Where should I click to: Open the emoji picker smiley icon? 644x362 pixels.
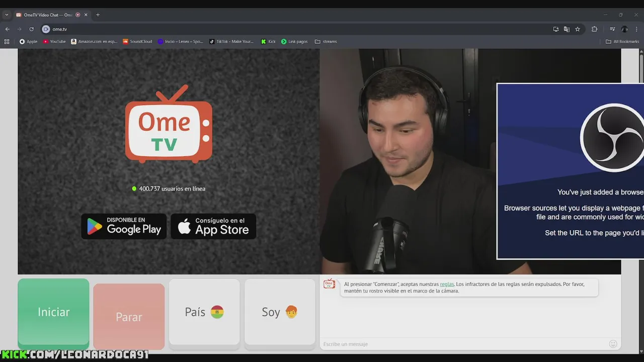pyautogui.click(x=613, y=344)
